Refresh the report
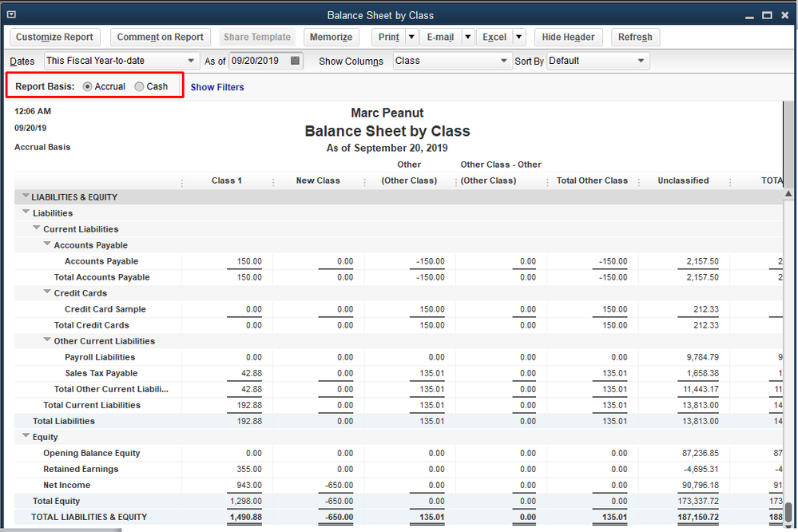The image size is (798, 532). pos(635,37)
